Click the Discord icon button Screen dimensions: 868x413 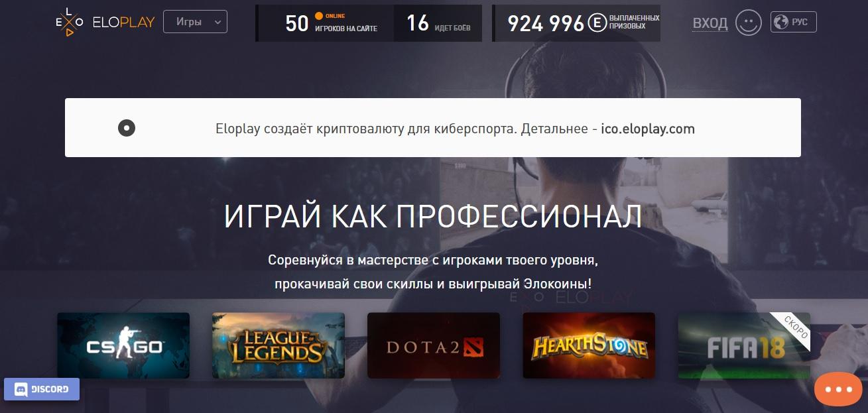[x=42, y=389]
